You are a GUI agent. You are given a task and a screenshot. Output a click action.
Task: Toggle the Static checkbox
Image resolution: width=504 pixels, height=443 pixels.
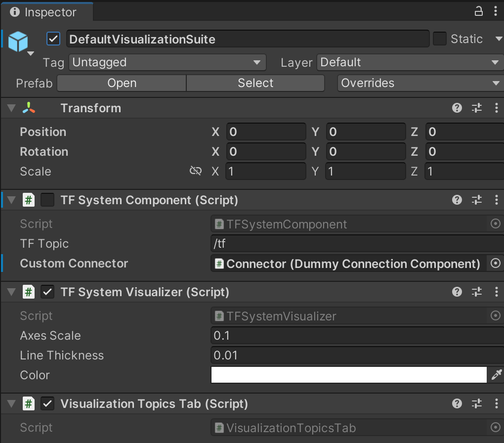pos(440,39)
